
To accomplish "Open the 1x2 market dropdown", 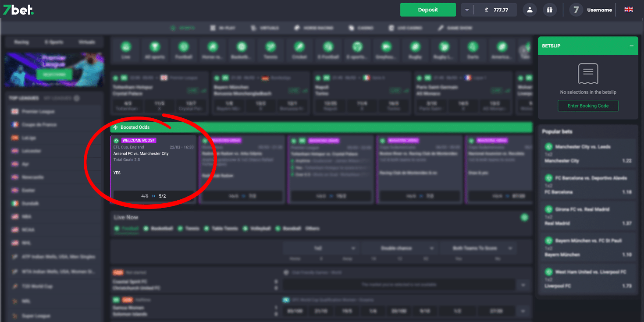I will (321, 248).
